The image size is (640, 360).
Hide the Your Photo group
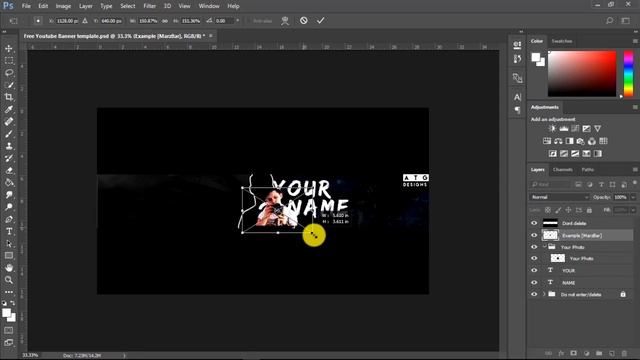534,247
